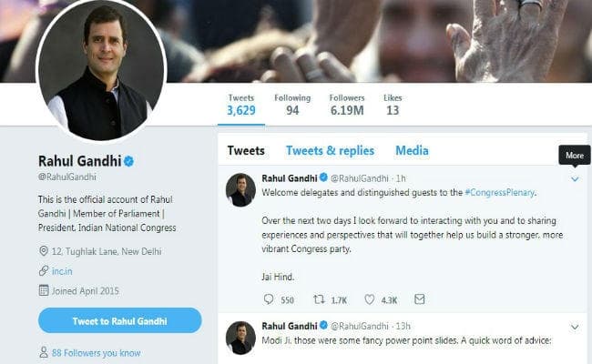Switch to the Tweets & replies tab

[x=329, y=150]
